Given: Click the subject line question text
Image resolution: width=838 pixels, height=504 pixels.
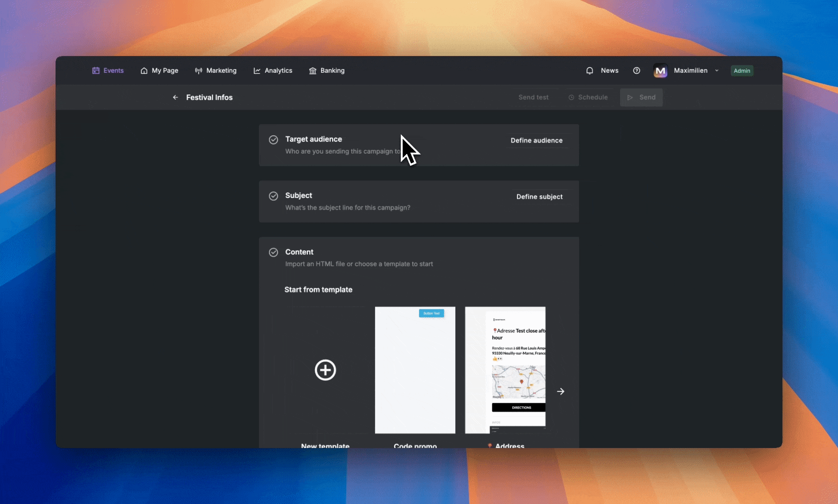Looking at the screenshot, I should pos(348,208).
